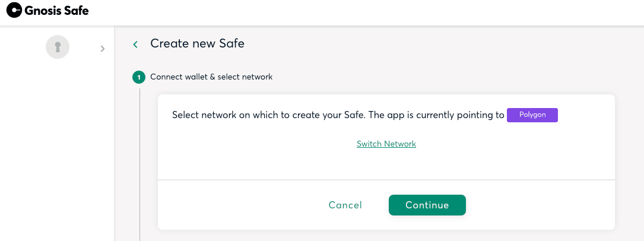Select the step 1 numbered circle
Viewport: 644px width, 241px height.
click(x=139, y=77)
